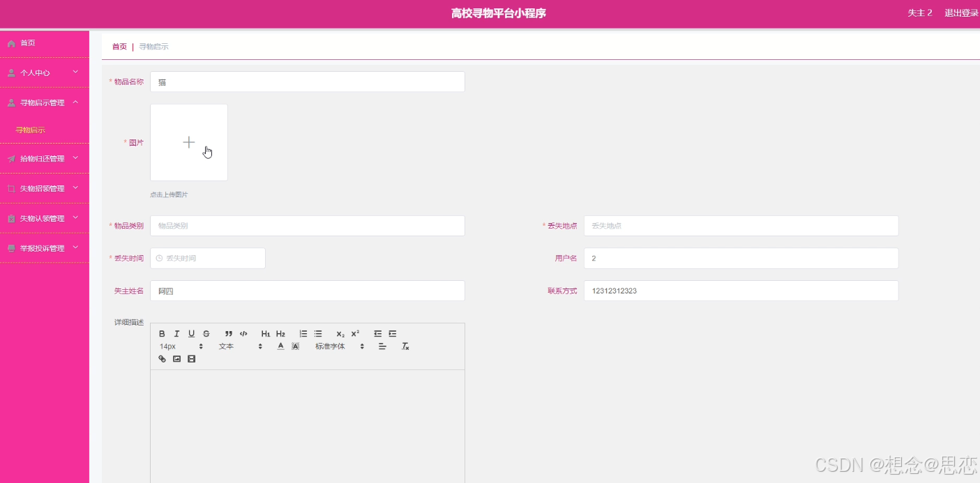Screen dimensions: 980x483
Task: Expand the 失物认领管理 sidebar menu
Action: pyautogui.click(x=45, y=218)
